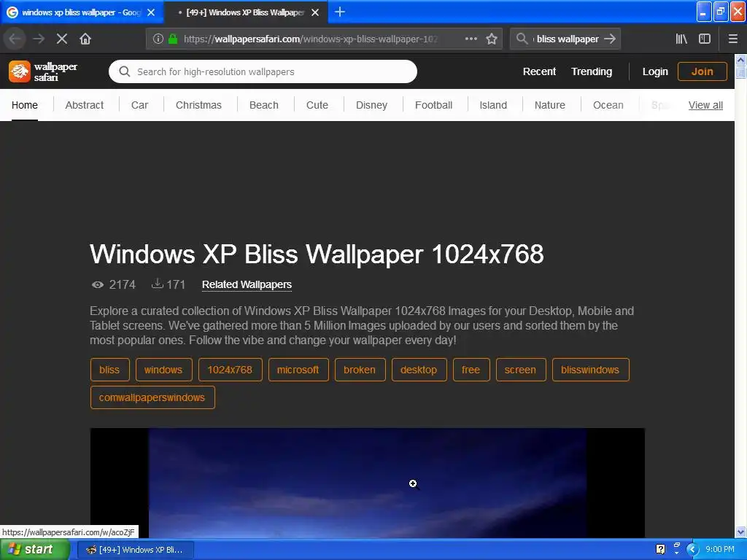Image resolution: width=747 pixels, height=560 pixels.
Task: Jump to Related Wallpapers link
Action: (247, 285)
